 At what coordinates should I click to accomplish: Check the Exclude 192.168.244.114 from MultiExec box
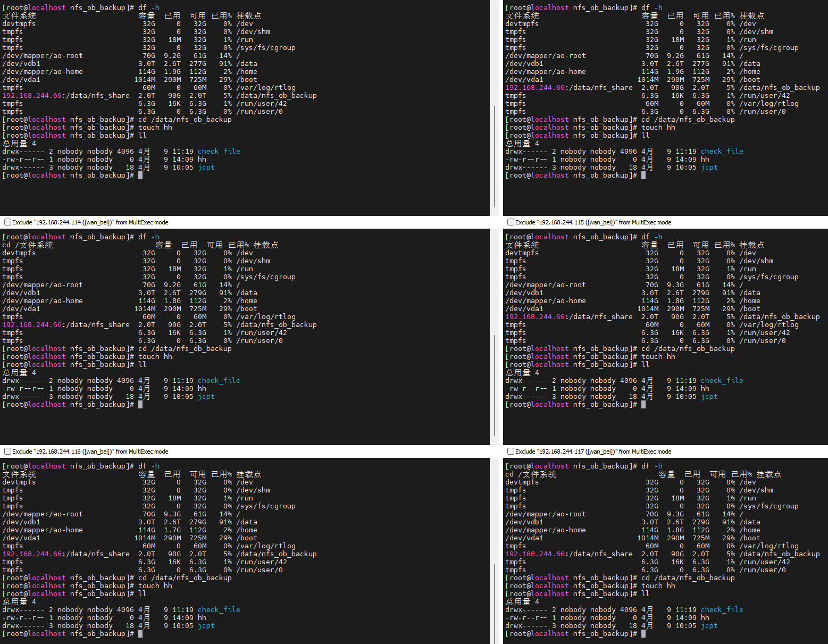[x=7, y=222]
